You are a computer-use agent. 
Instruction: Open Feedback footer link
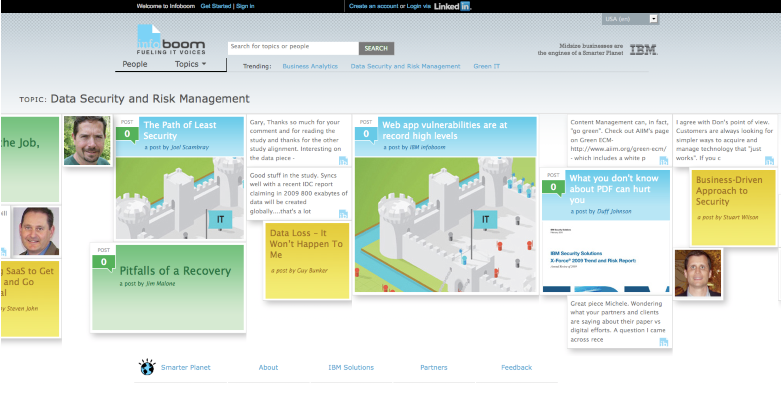tap(516, 368)
